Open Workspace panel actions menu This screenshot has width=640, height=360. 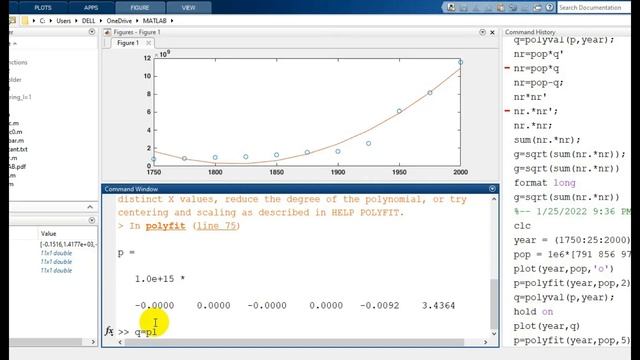coord(92,220)
